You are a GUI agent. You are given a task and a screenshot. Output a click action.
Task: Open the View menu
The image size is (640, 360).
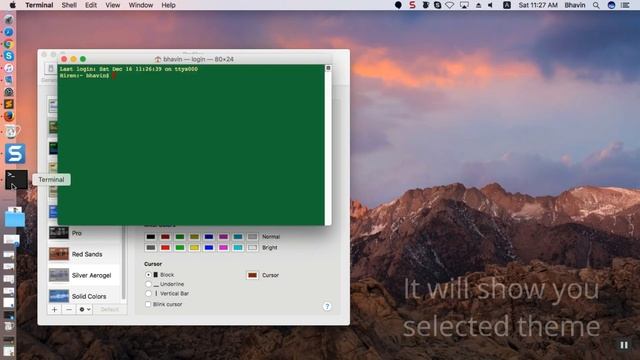(113, 5)
